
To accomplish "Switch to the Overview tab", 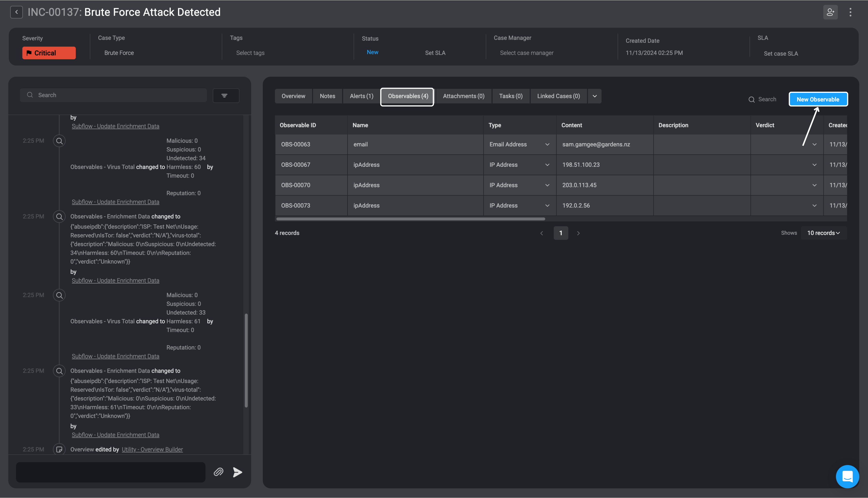I will pos(293,96).
